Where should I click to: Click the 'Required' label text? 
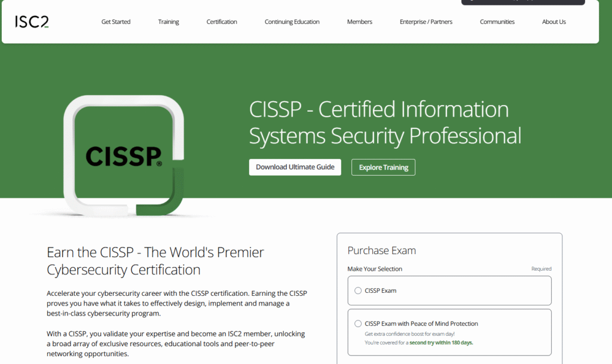tap(541, 269)
